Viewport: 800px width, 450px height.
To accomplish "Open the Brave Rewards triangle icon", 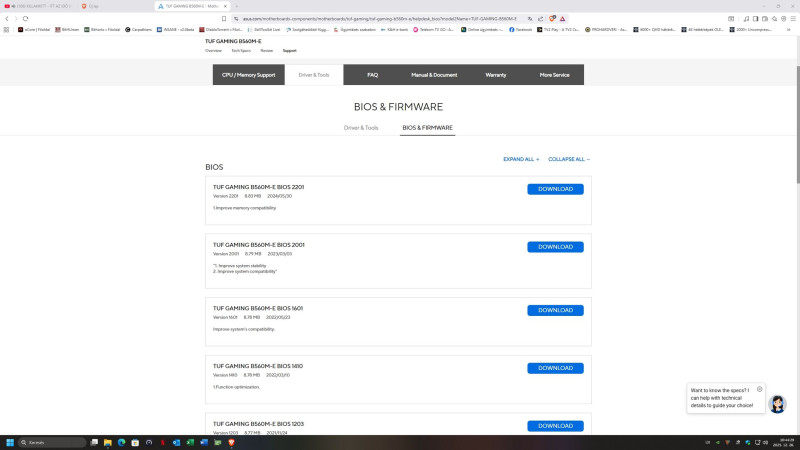I will tap(562, 19).
